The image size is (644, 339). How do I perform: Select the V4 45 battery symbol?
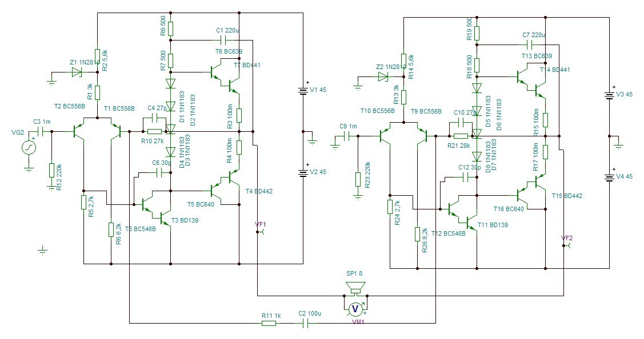pos(609,177)
